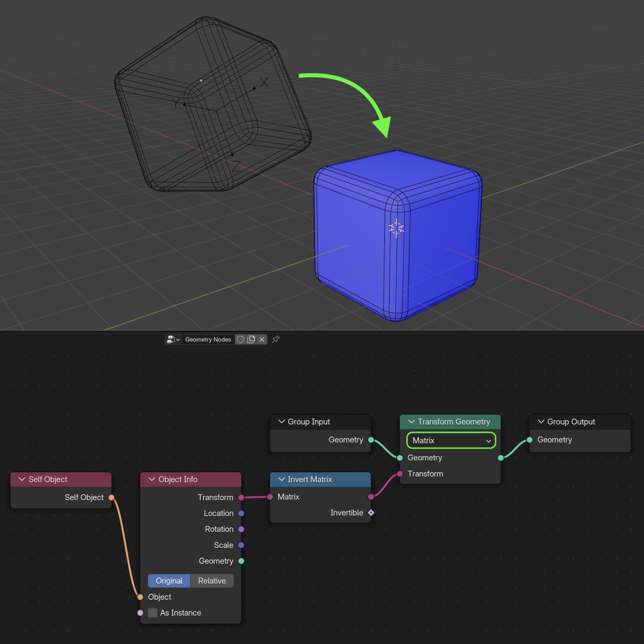Collapse the Object Info node
Screen dimensions: 644x644
coord(152,479)
